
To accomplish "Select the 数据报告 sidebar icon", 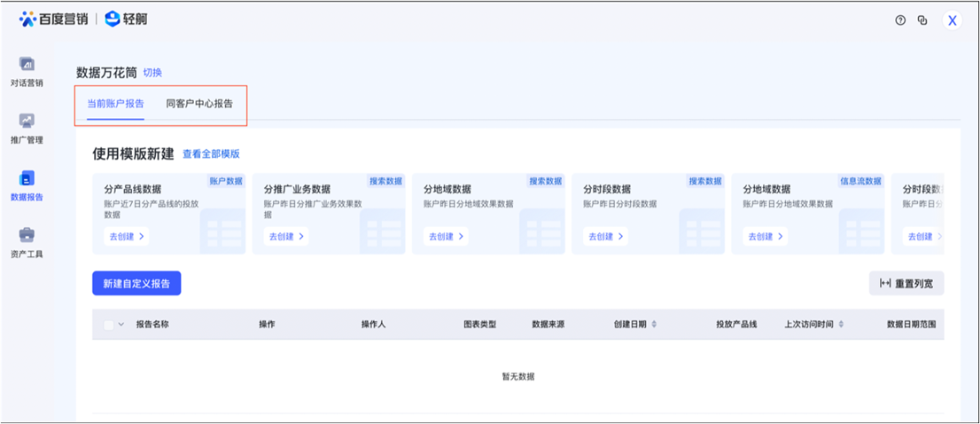I will tap(27, 178).
